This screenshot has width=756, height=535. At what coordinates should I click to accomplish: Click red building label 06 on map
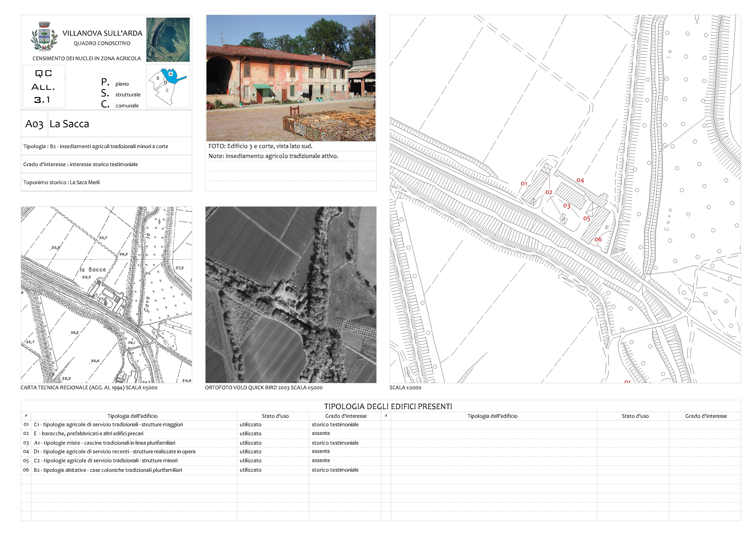click(598, 239)
